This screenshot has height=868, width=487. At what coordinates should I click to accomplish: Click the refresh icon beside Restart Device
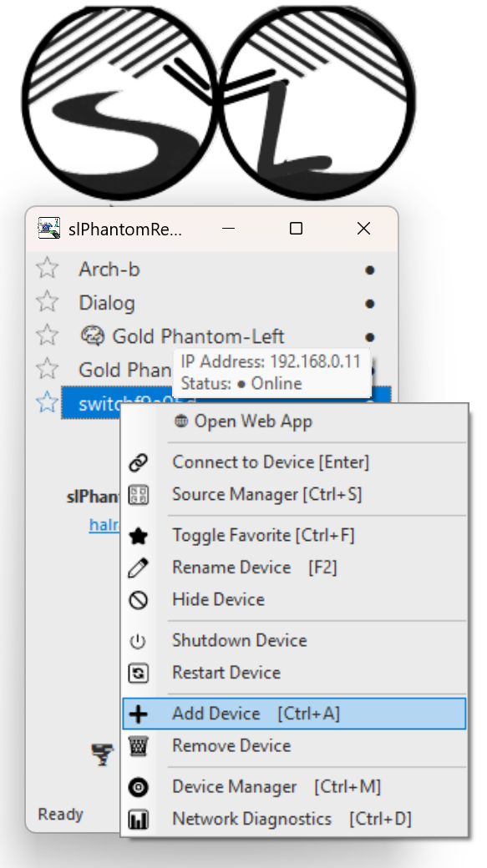(140, 673)
